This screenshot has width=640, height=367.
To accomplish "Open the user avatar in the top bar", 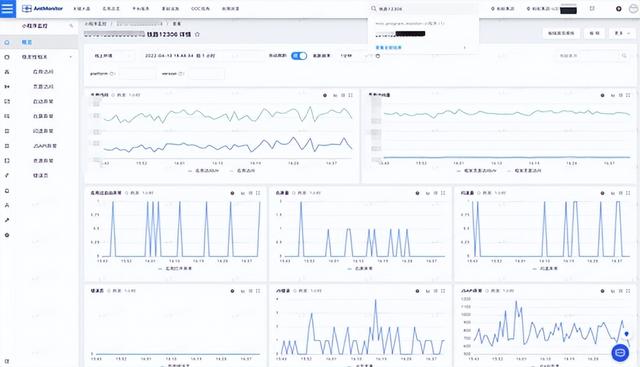I will 633,9.
